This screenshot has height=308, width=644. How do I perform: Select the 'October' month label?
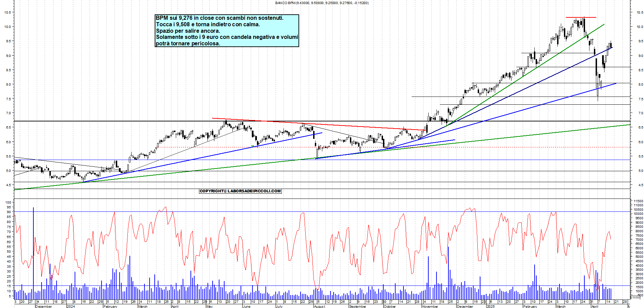[389, 306]
